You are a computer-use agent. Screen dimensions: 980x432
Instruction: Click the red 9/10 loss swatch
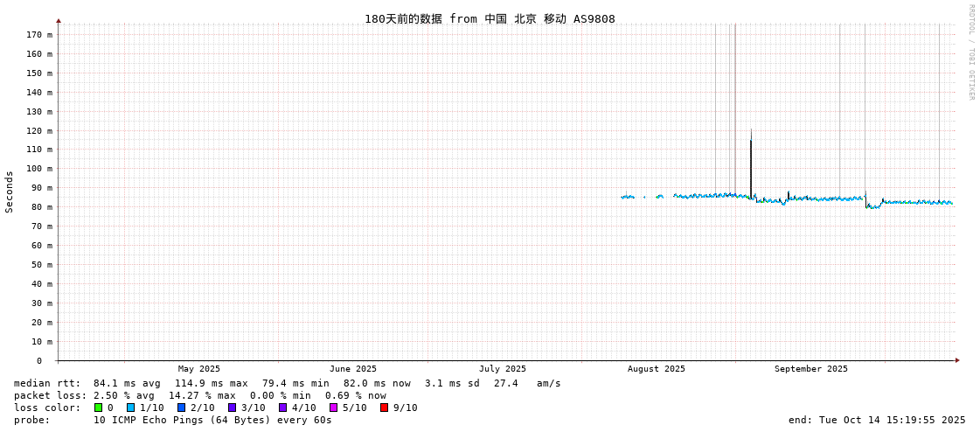coord(384,408)
